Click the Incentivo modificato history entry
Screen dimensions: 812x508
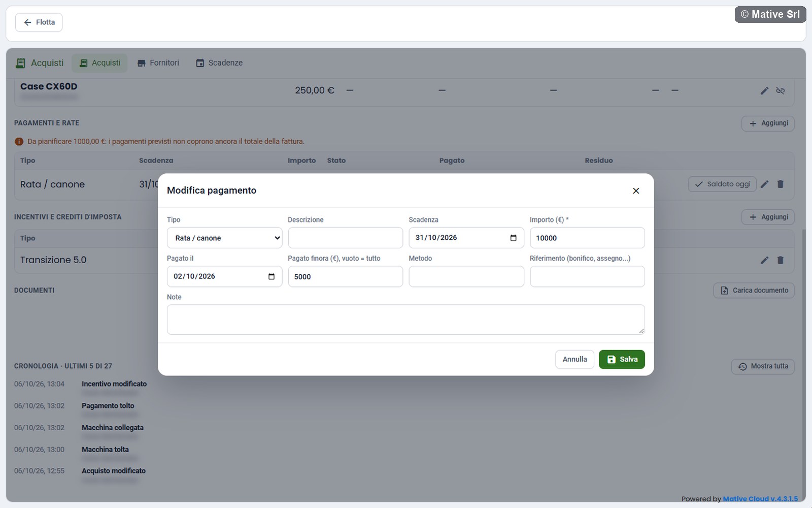click(x=114, y=384)
